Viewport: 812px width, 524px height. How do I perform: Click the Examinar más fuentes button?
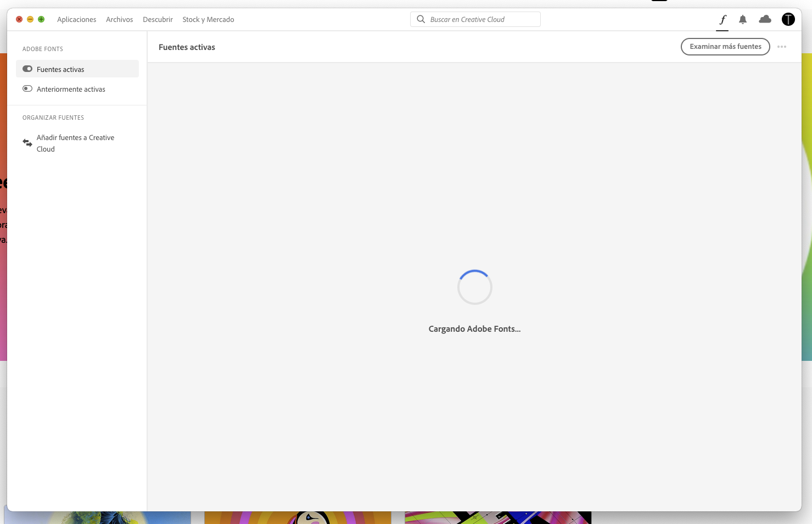point(725,47)
